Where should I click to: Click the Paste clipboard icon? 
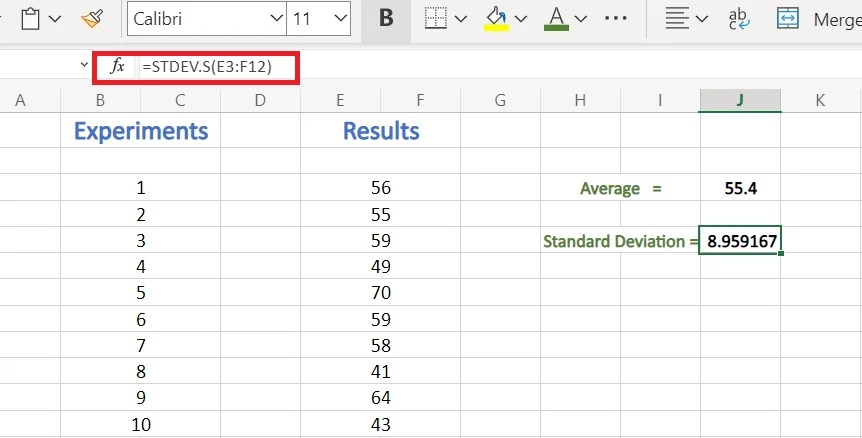(x=31, y=19)
